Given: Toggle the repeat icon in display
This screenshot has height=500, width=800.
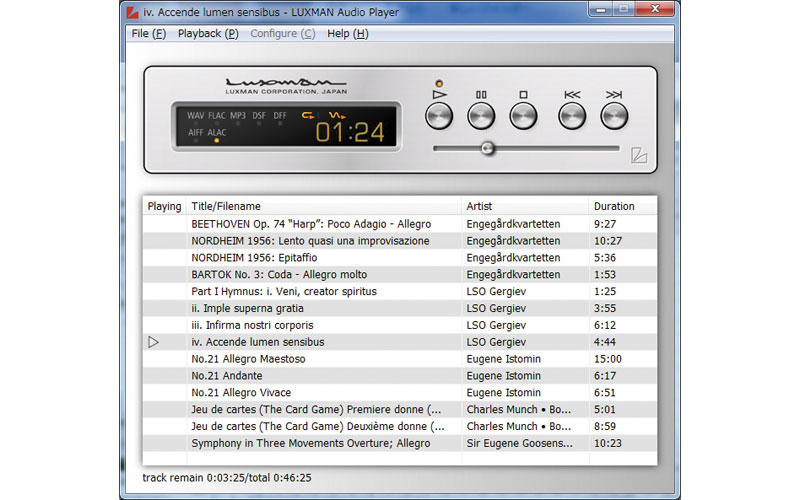Looking at the screenshot, I should (308, 115).
